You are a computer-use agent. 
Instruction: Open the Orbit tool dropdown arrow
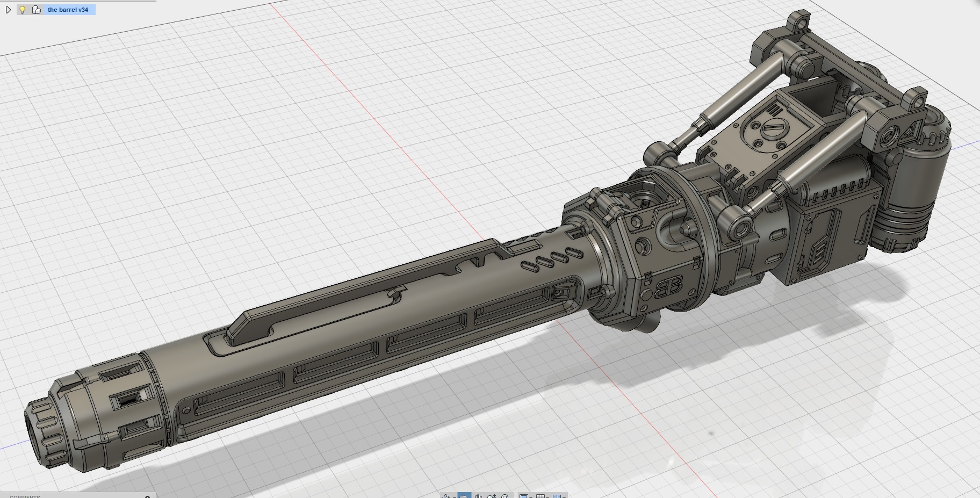(455, 497)
